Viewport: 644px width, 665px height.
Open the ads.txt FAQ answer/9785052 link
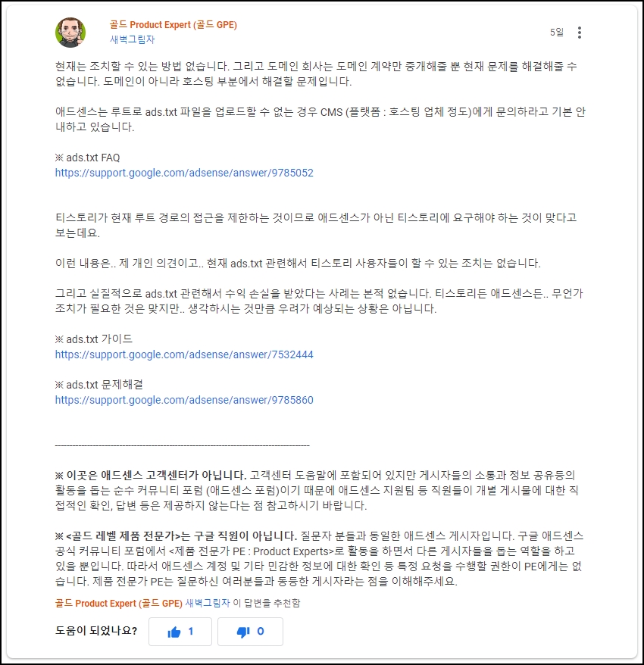coord(184,173)
